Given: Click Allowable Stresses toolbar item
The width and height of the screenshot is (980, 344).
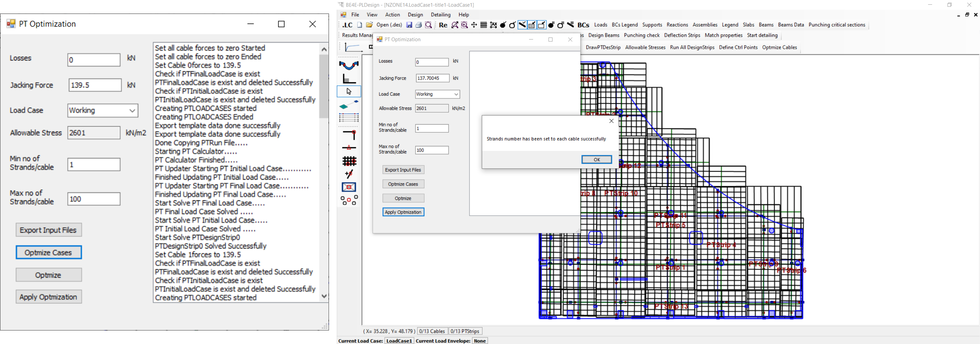Looking at the screenshot, I should pos(645,48).
